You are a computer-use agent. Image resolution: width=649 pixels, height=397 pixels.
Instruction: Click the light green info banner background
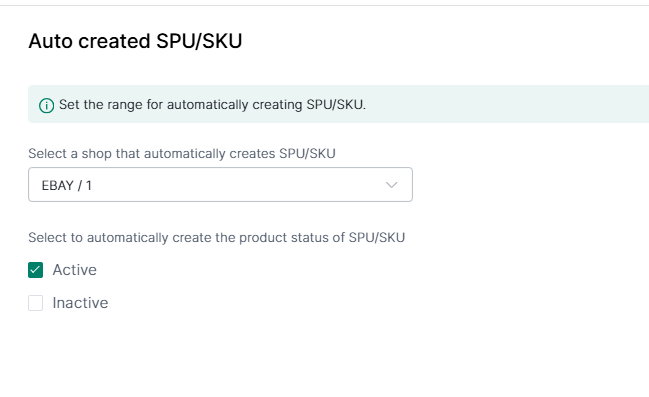click(497, 104)
